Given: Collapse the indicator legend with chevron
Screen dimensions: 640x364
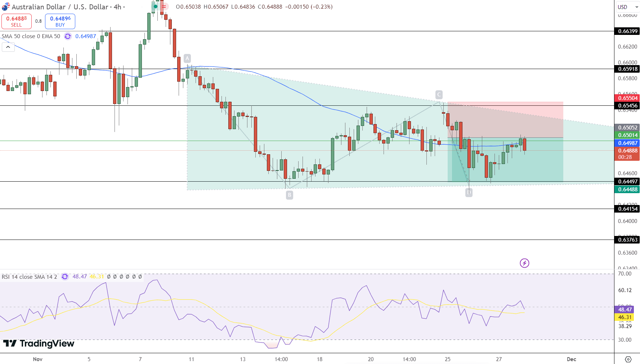Looking at the screenshot, I should click(8, 47).
